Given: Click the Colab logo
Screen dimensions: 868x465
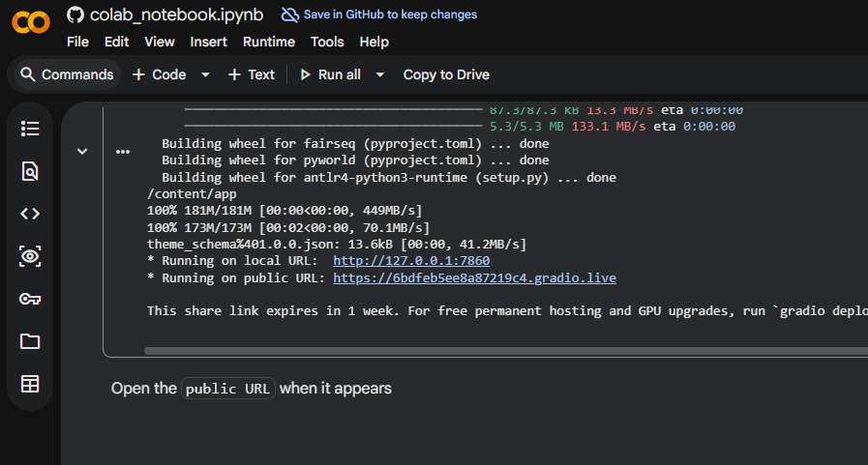Looking at the screenshot, I should (32, 23).
